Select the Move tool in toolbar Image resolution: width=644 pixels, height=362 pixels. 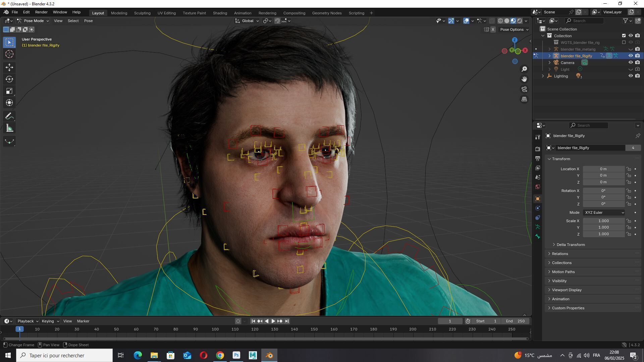click(x=9, y=67)
